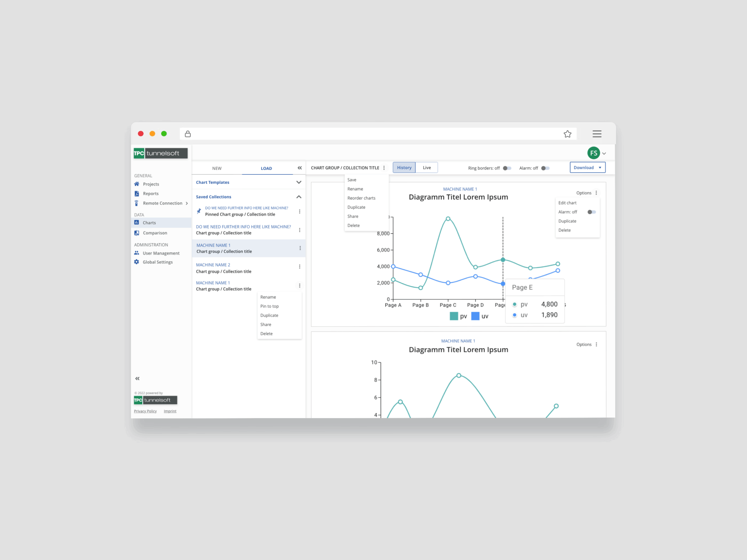Click the first Diagramm Titel Lorem Ipsum heading
The image size is (747, 560).
click(458, 197)
